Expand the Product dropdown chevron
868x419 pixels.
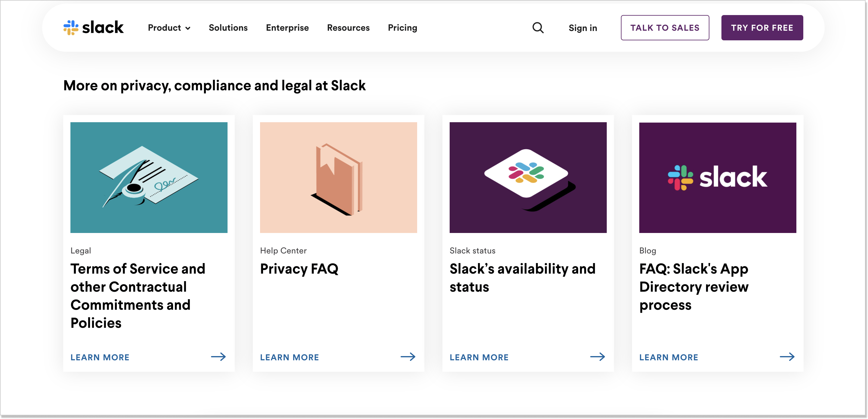click(x=188, y=28)
